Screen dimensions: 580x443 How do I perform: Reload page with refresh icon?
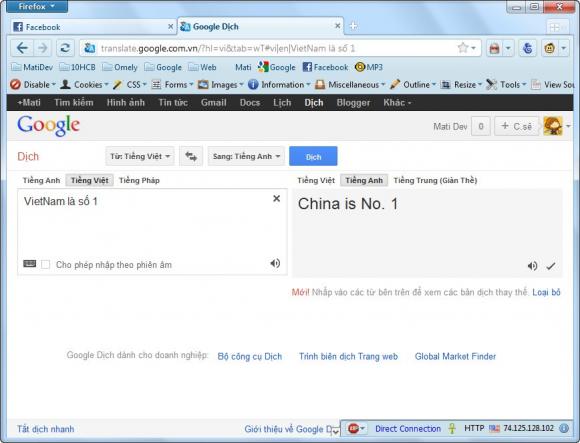click(x=65, y=48)
